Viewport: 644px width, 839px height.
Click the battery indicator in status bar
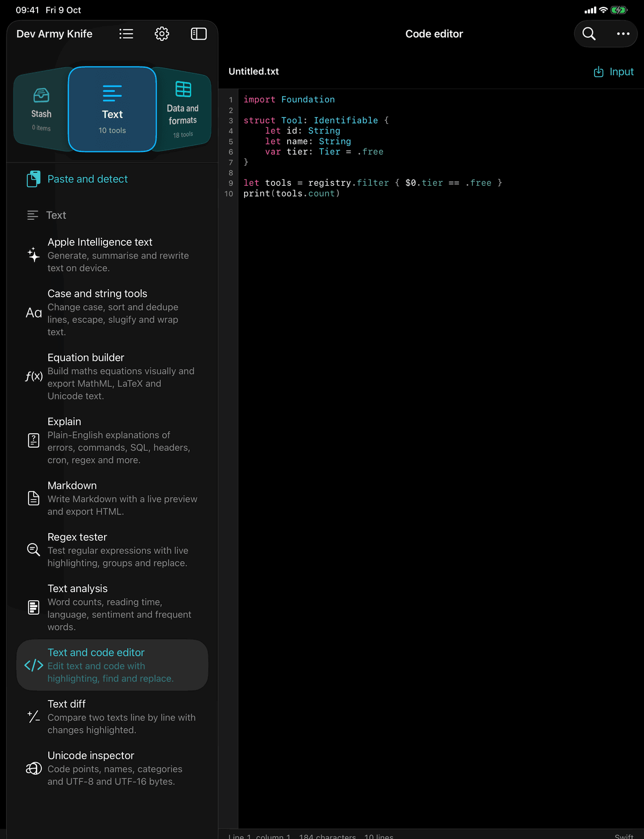pos(619,10)
